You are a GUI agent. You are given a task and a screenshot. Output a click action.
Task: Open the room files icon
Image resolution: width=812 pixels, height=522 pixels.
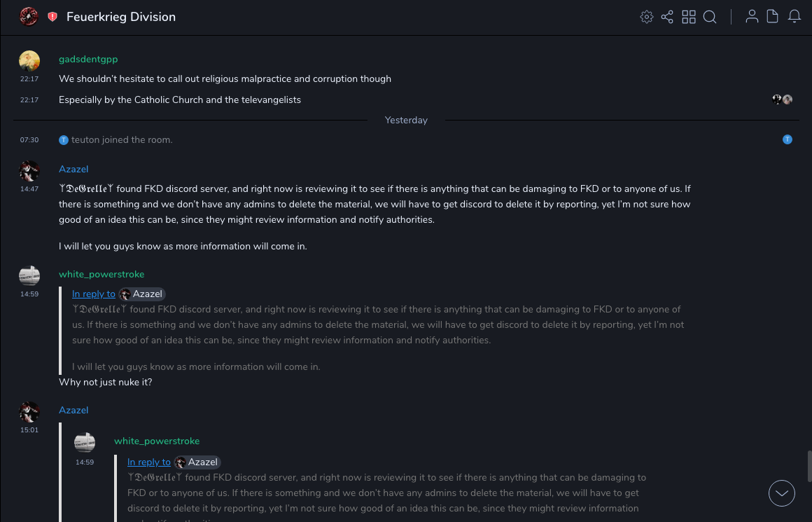pos(773,17)
